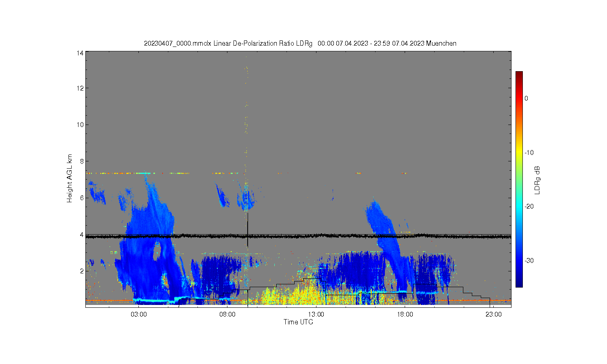The image size is (607, 364).
Task: Click the colorbar tick label -10
Action: tap(529, 152)
